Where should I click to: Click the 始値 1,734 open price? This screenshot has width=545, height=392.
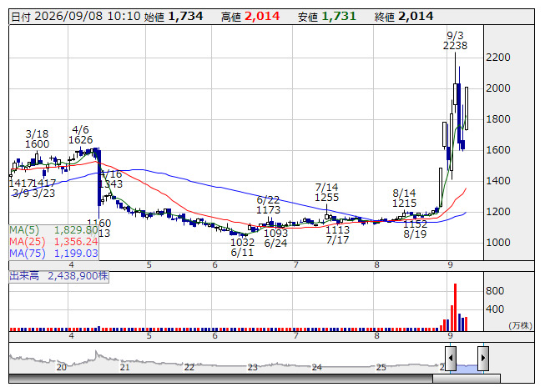(x=174, y=17)
